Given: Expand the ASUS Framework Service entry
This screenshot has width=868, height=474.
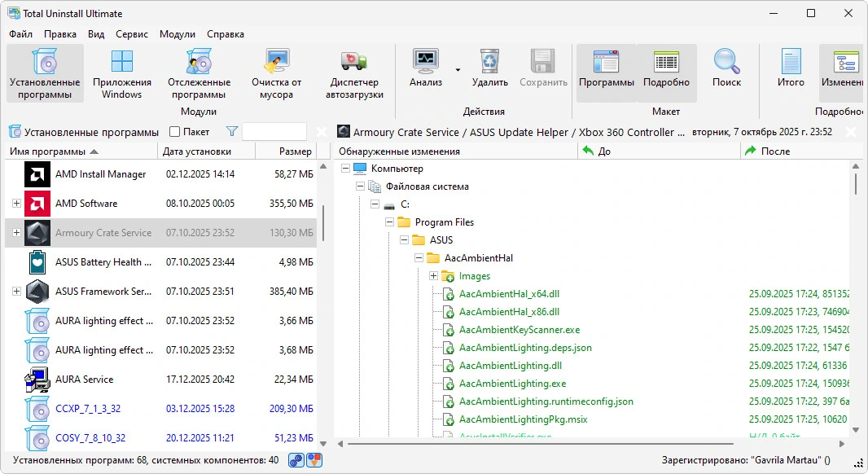Looking at the screenshot, I should pos(16,292).
